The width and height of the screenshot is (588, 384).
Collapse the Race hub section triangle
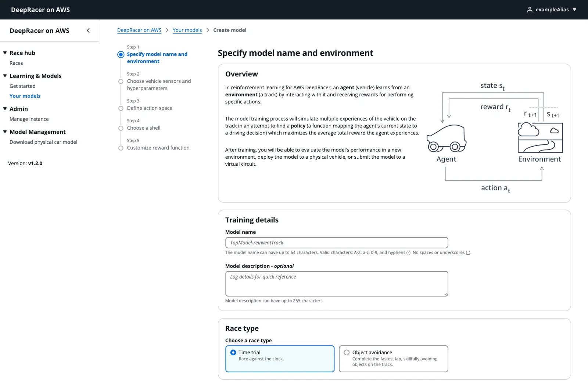(5, 53)
